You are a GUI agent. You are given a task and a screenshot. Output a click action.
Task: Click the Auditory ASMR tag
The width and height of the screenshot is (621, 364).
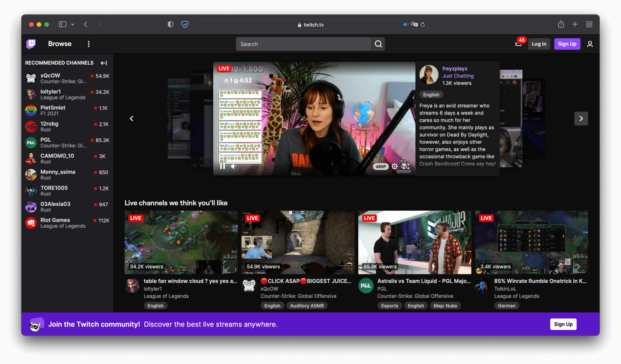coord(307,306)
